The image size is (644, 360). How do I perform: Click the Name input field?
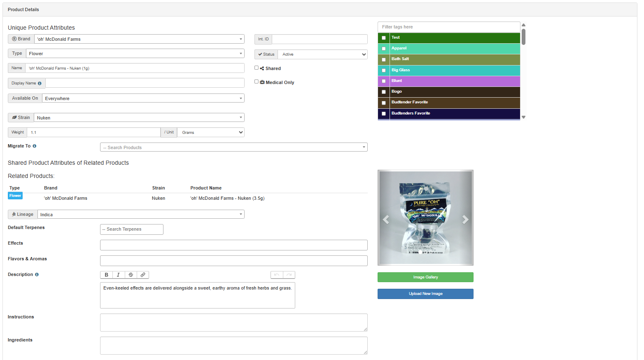[135, 68]
